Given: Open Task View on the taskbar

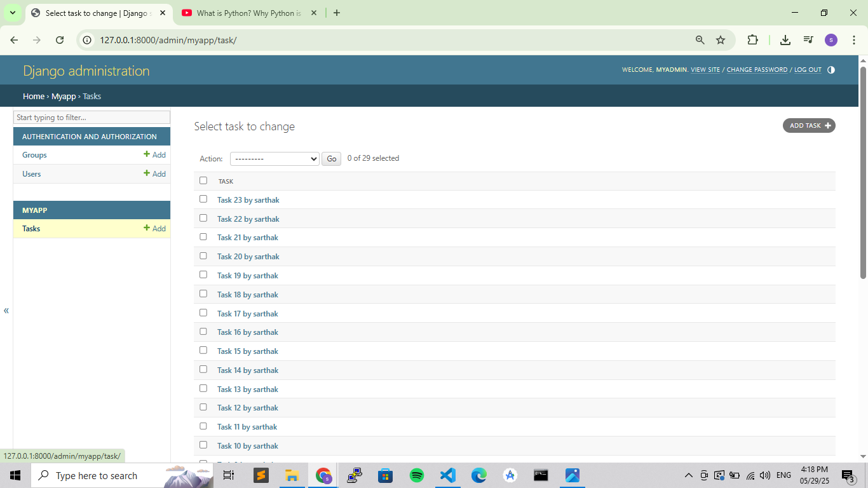Looking at the screenshot, I should coord(229,475).
